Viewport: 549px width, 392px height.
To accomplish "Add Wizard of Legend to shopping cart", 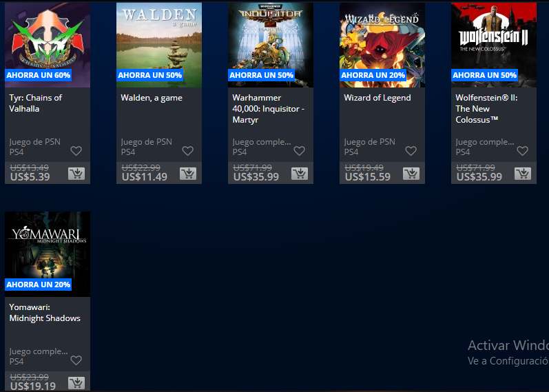I will (x=411, y=174).
